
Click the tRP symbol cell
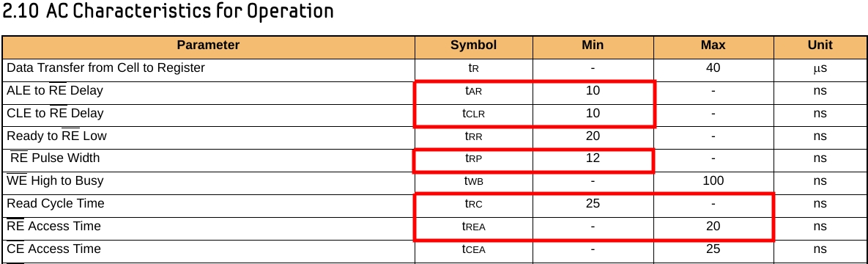[473, 158]
